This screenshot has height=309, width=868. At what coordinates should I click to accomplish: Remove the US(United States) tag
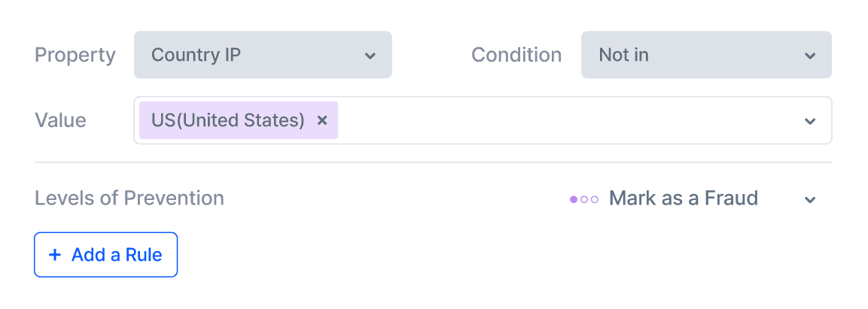point(322,120)
